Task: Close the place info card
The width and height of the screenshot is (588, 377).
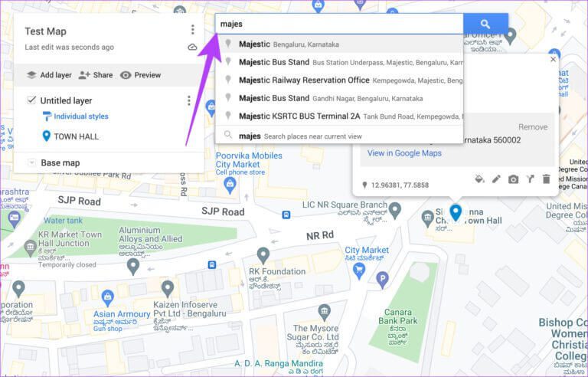Action: coord(553,59)
